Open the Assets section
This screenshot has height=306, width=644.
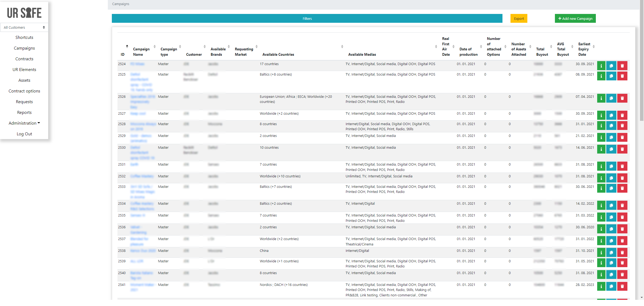pyautogui.click(x=24, y=80)
